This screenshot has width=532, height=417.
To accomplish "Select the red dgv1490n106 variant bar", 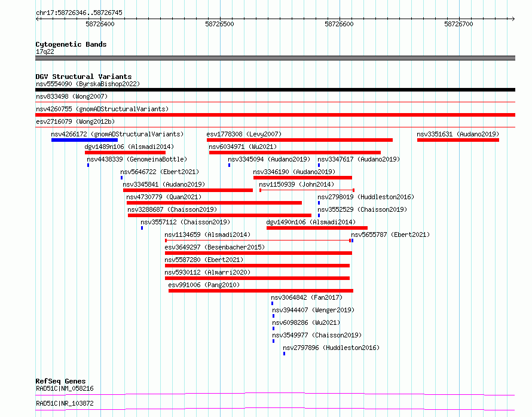I will click(317, 228).
